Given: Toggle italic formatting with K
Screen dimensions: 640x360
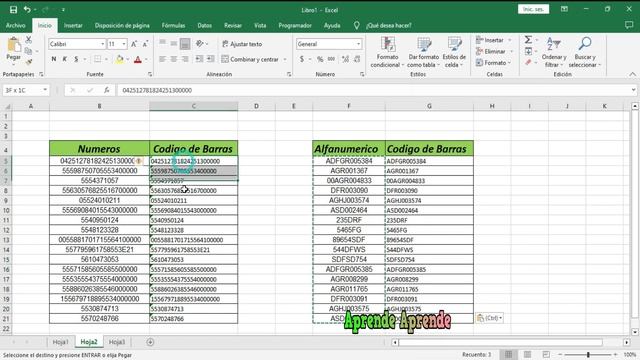Looking at the screenshot, I should tap(64, 59).
